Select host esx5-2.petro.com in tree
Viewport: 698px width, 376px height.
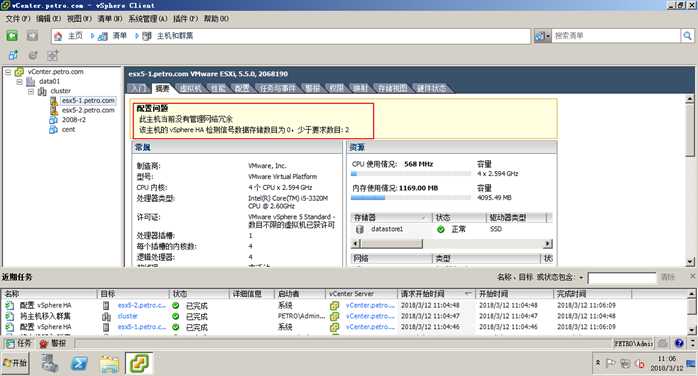88,110
